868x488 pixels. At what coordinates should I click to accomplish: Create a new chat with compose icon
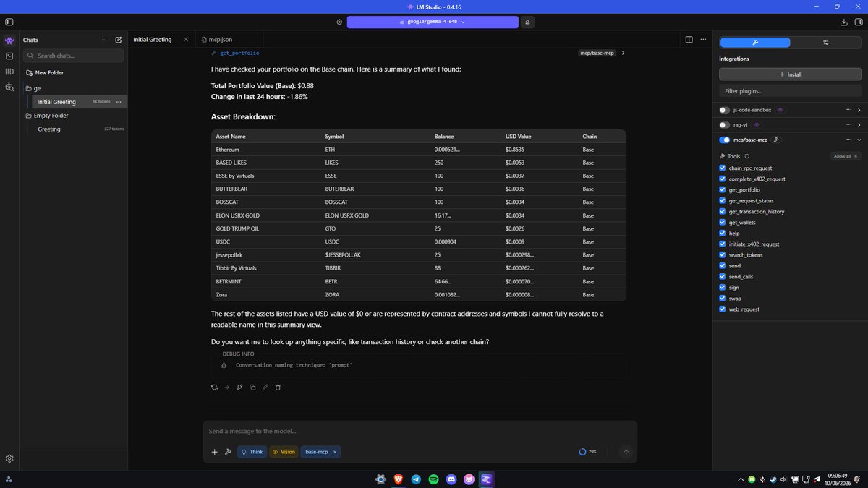pos(118,40)
